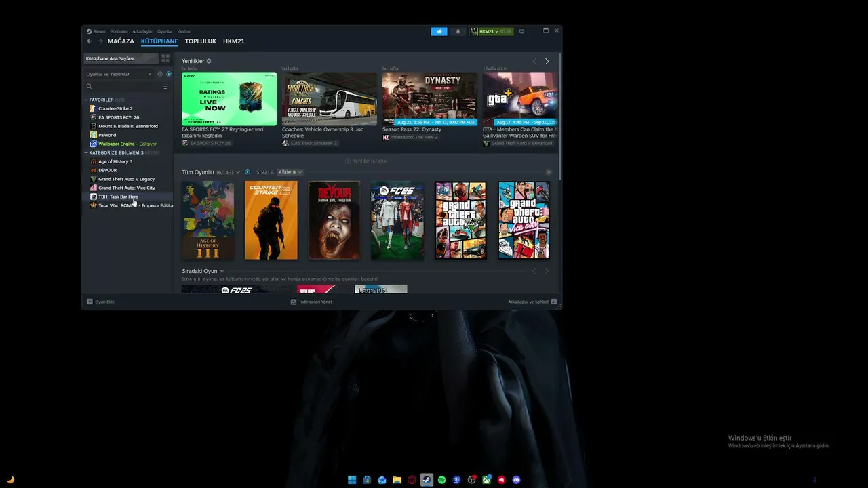Switch library to grid collections view
Image resolution: width=868 pixels, height=488 pixels.
[x=165, y=58]
